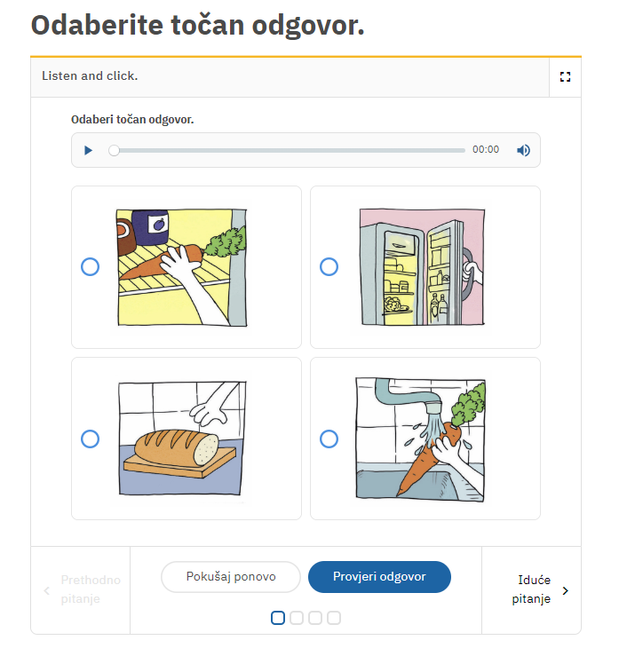Mute the audio volume speaker icon
This screenshot has width=619, height=672.
[x=523, y=150]
